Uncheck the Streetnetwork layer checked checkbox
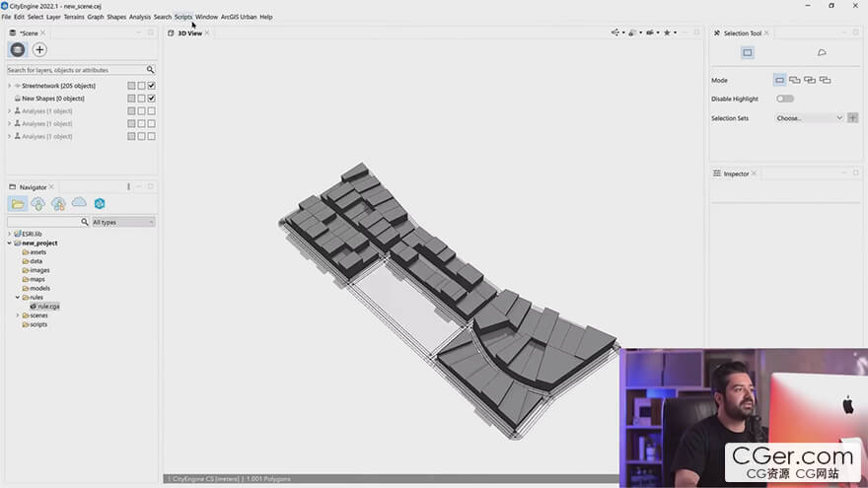This screenshot has width=868, height=488. [x=151, y=86]
